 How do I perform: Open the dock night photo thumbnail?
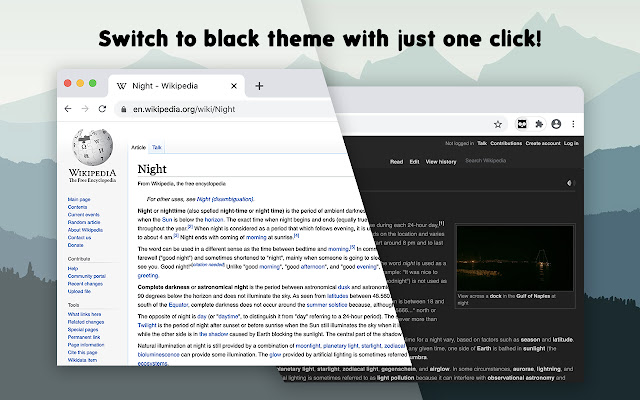tap(507, 255)
